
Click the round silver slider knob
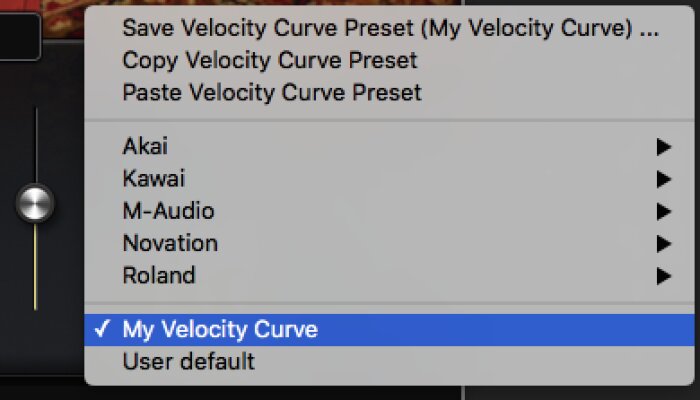click(x=35, y=203)
